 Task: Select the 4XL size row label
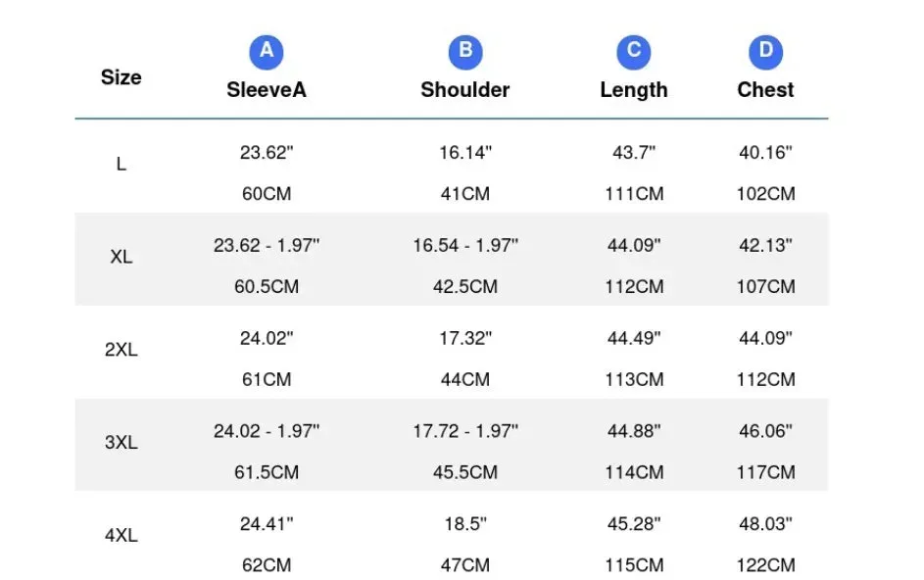pos(122,535)
